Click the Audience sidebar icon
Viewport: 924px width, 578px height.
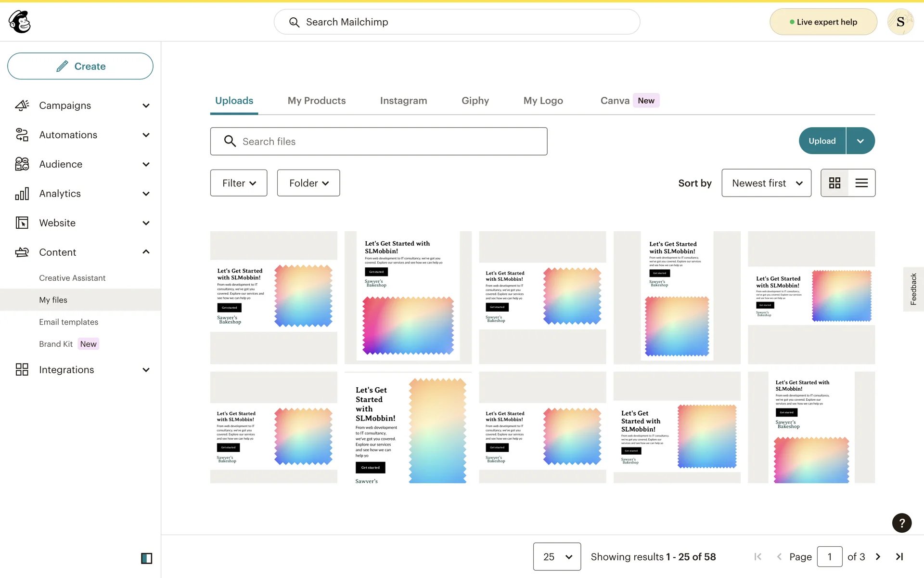(x=22, y=164)
